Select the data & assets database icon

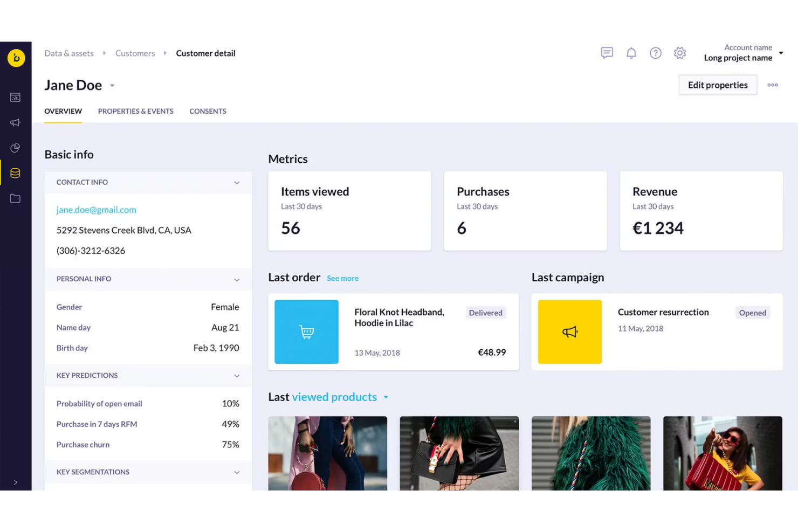click(15, 173)
